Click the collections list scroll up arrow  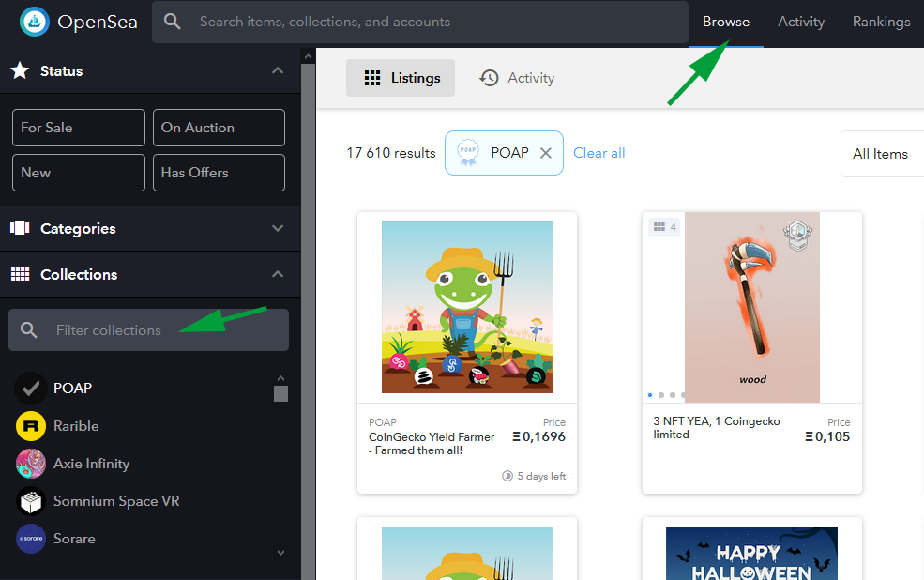click(281, 378)
